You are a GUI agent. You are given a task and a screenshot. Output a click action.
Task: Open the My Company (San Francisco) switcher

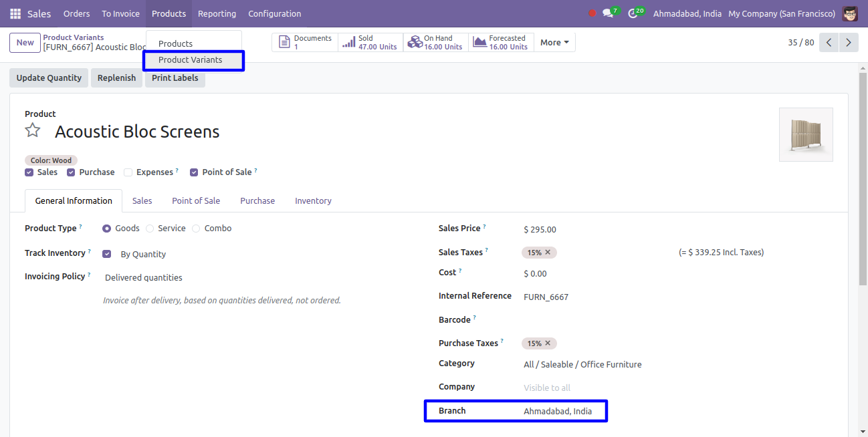click(x=781, y=13)
